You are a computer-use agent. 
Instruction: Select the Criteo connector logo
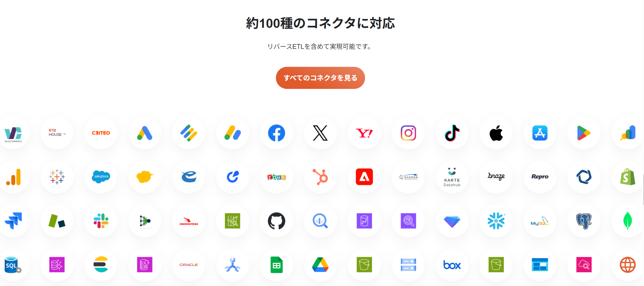101,133
